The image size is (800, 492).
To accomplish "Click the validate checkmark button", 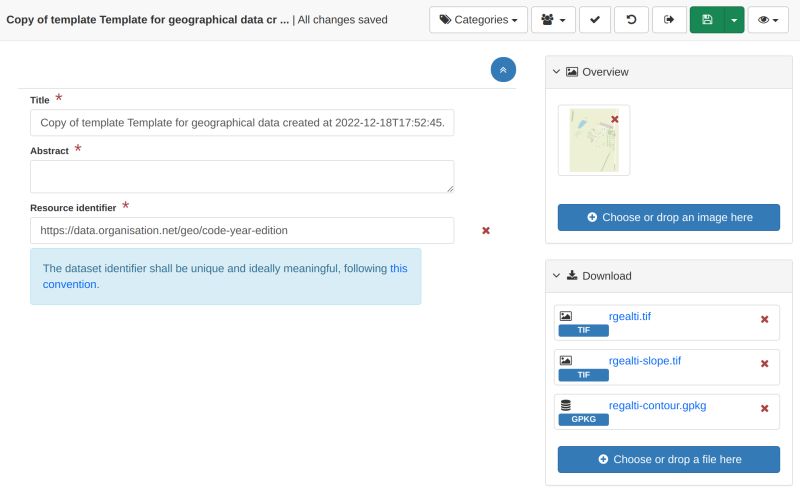I will click(595, 20).
